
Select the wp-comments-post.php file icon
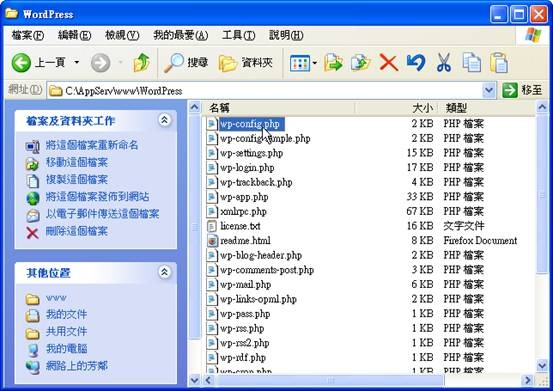pyautogui.click(x=212, y=270)
